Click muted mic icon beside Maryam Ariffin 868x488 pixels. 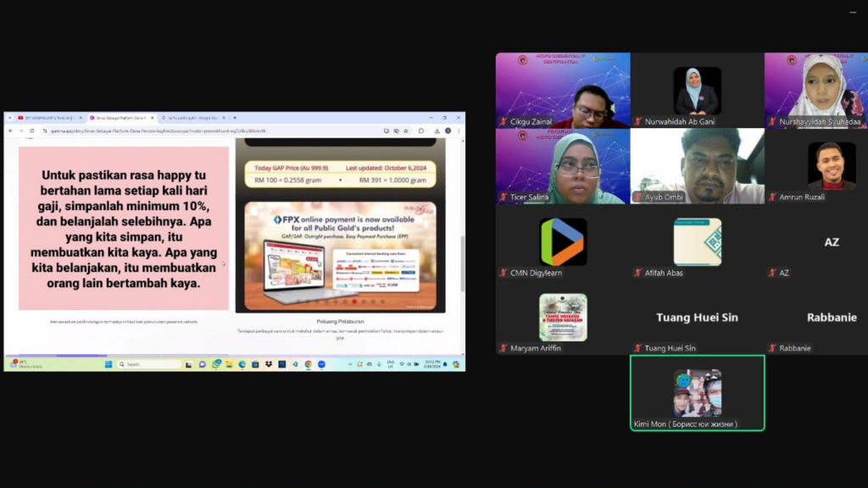[503, 348]
